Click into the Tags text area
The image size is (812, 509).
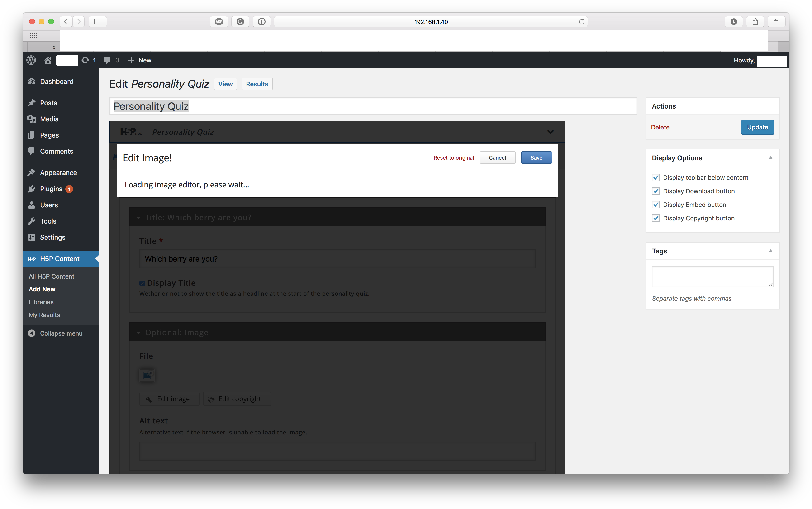pos(712,277)
